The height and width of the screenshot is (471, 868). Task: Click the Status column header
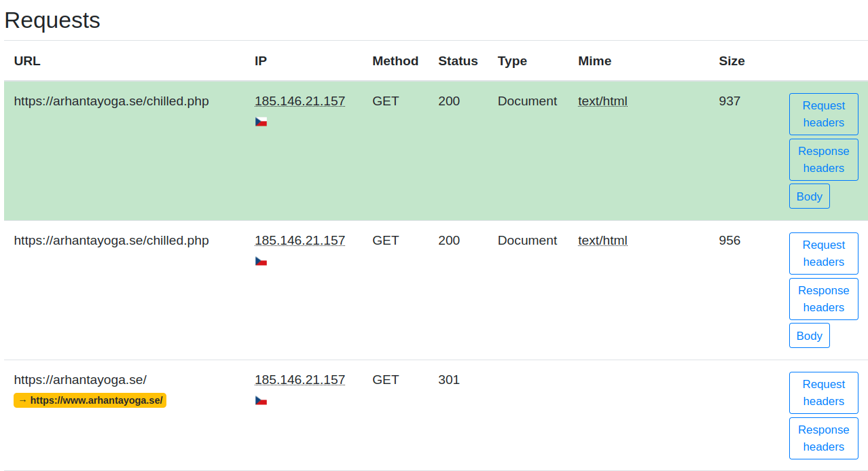(458, 61)
